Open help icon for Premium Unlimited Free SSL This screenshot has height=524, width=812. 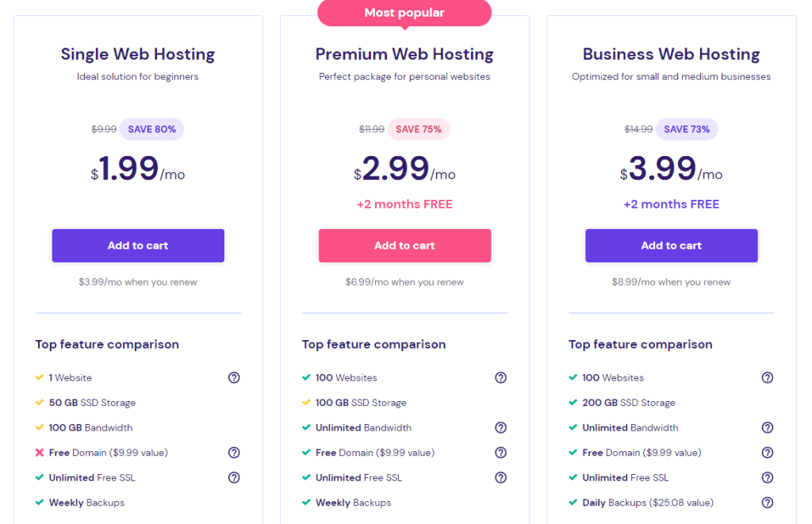pyautogui.click(x=501, y=477)
